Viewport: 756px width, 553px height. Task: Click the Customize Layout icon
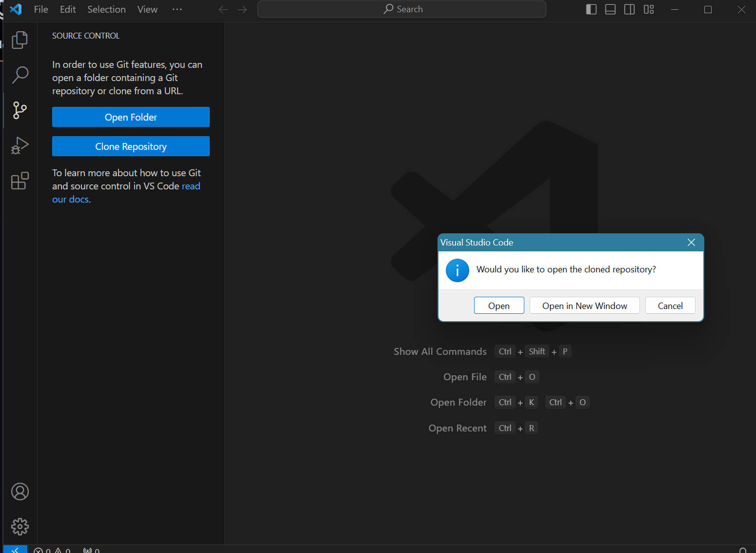coord(648,9)
